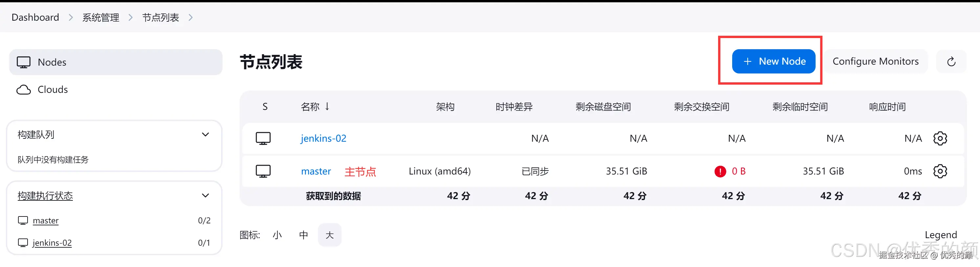Collapse the 构建队列 build queue panel
Screen dimensions: 980x267
click(205, 134)
